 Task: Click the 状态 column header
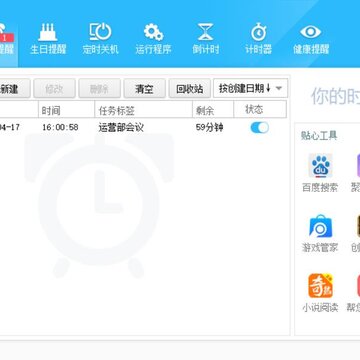260,109
